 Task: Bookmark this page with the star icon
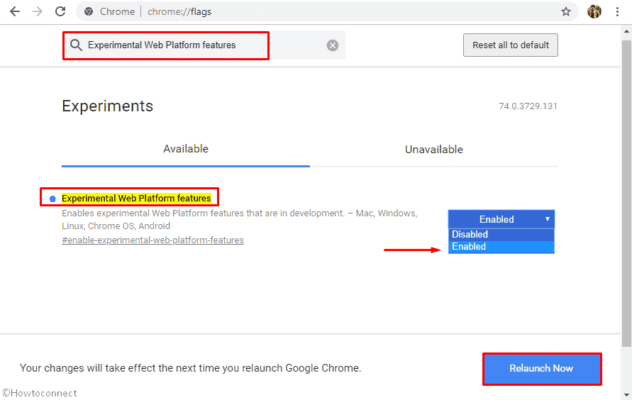coord(566,12)
